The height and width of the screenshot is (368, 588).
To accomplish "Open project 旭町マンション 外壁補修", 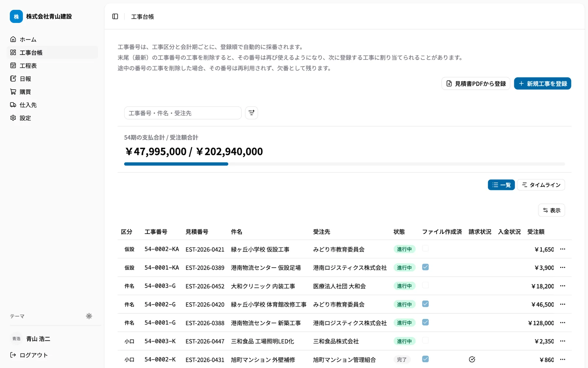I will (263, 359).
